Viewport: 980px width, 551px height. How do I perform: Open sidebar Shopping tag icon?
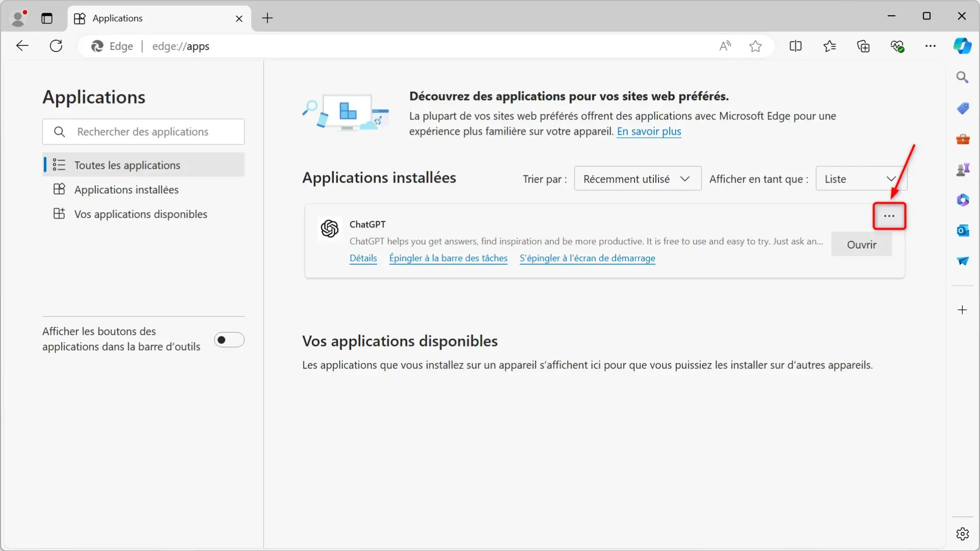click(x=963, y=108)
